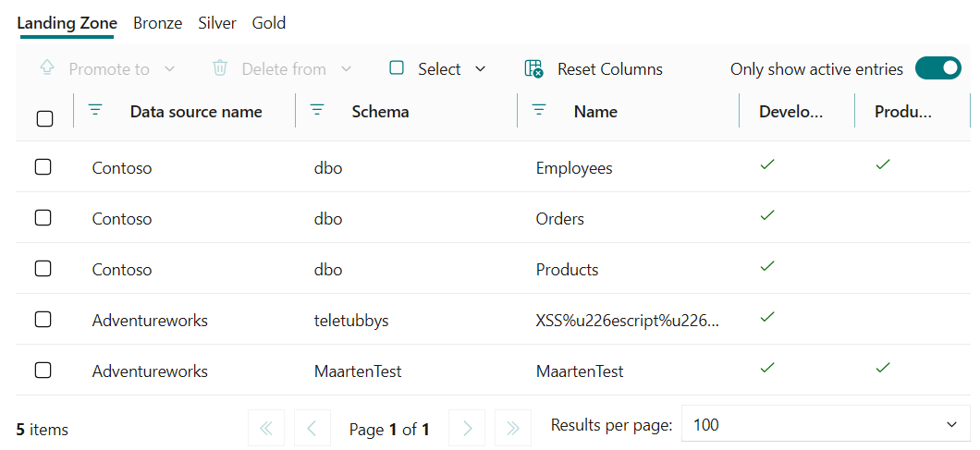Click the Promote to button label

pyautogui.click(x=109, y=68)
